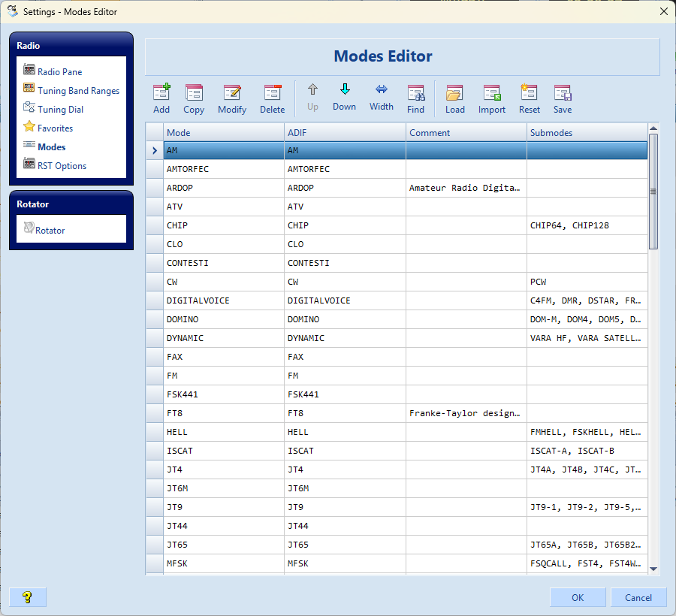Sort by the Submodes column header
The image size is (676, 616).
(586, 132)
